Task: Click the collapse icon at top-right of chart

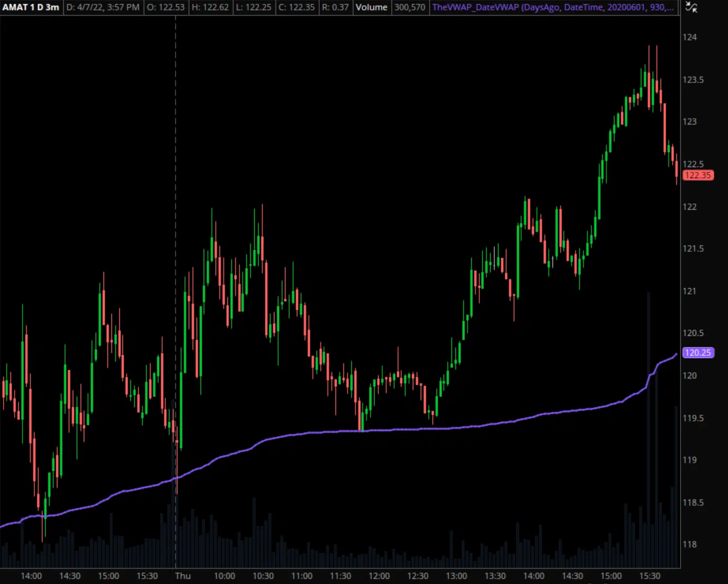Action: click(x=692, y=7)
